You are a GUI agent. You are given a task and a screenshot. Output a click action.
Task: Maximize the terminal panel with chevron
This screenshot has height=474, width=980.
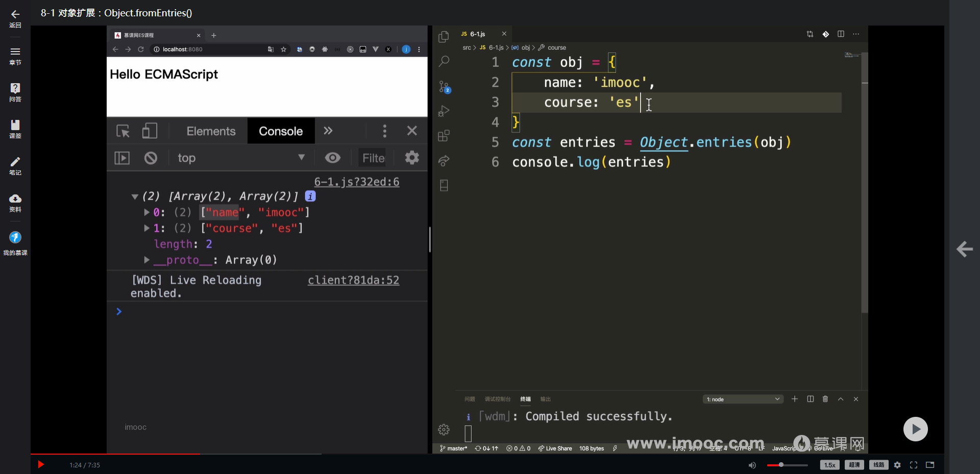tap(841, 399)
